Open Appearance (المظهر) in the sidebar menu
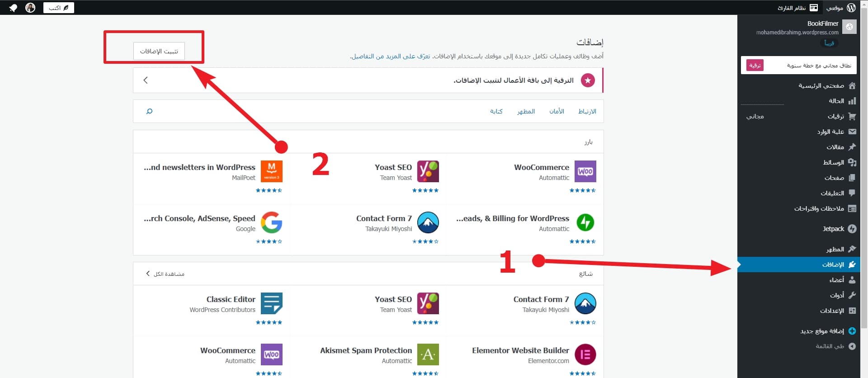 coord(799,249)
